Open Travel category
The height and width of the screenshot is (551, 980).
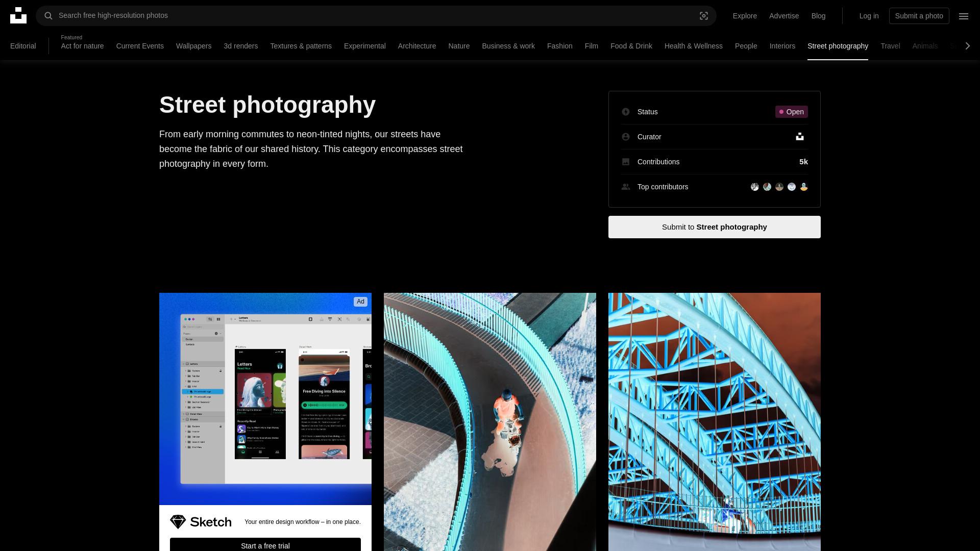pyautogui.click(x=890, y=46)
